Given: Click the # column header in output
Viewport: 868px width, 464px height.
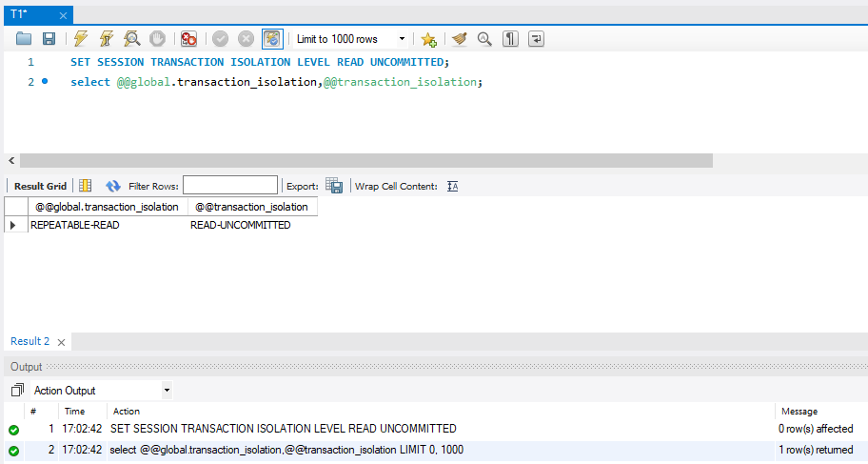Looking at the screenshot, I should pyautogui.click(x=33, y=412).
